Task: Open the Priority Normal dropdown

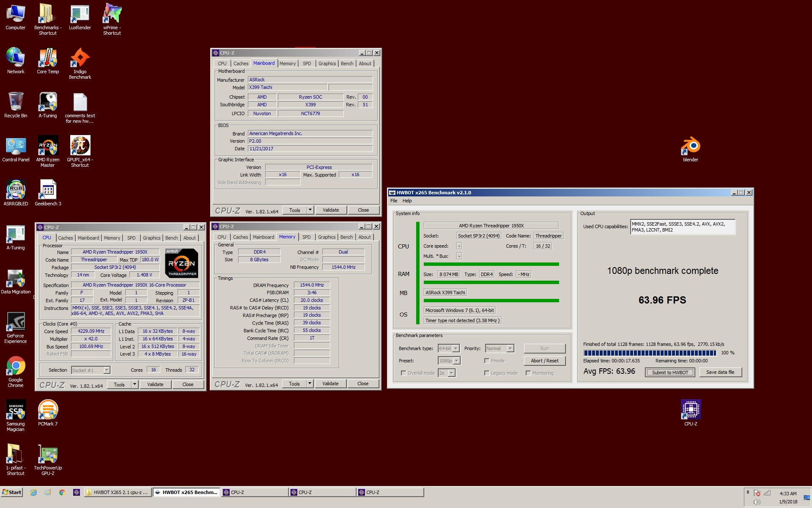Action: [510, 348]
